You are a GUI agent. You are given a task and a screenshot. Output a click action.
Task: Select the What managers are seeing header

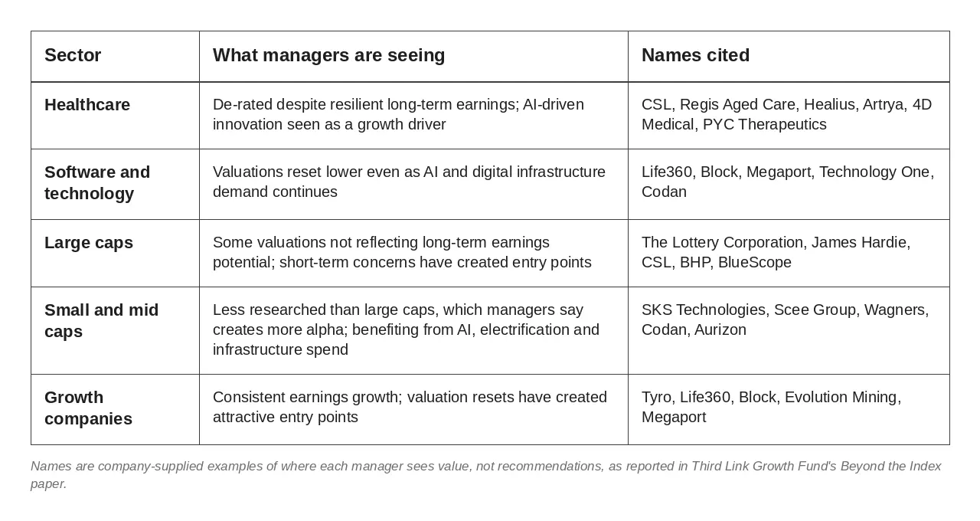pos(328,55)
